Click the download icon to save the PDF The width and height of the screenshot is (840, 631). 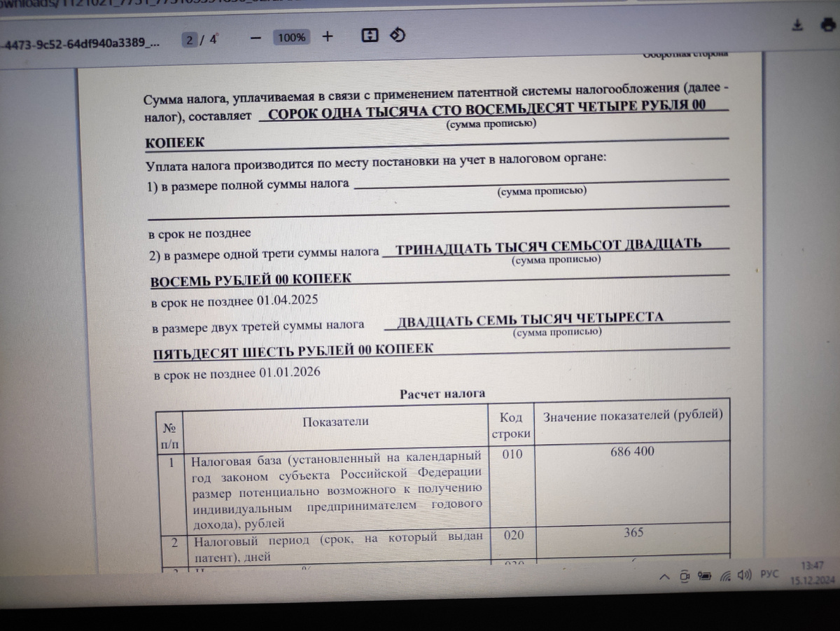coord(797,23)
